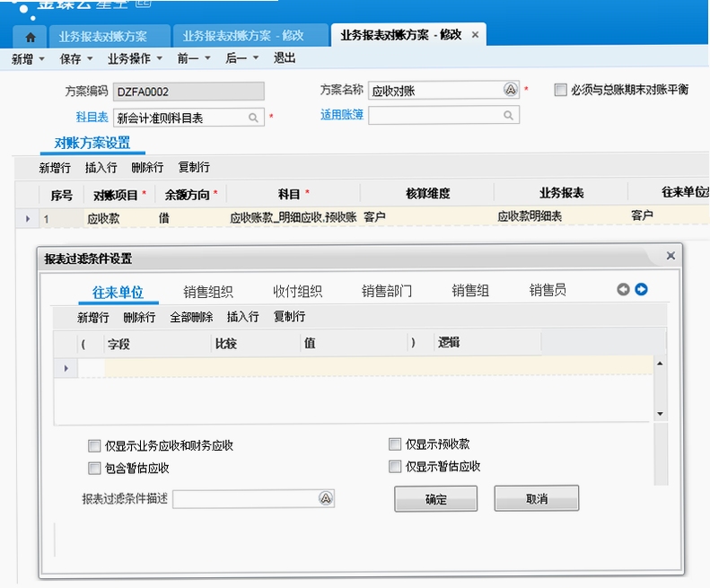Click the 核算维度 column header
Image resolution: width=710 pixels, height=588 pixels.
coord(427,193)
